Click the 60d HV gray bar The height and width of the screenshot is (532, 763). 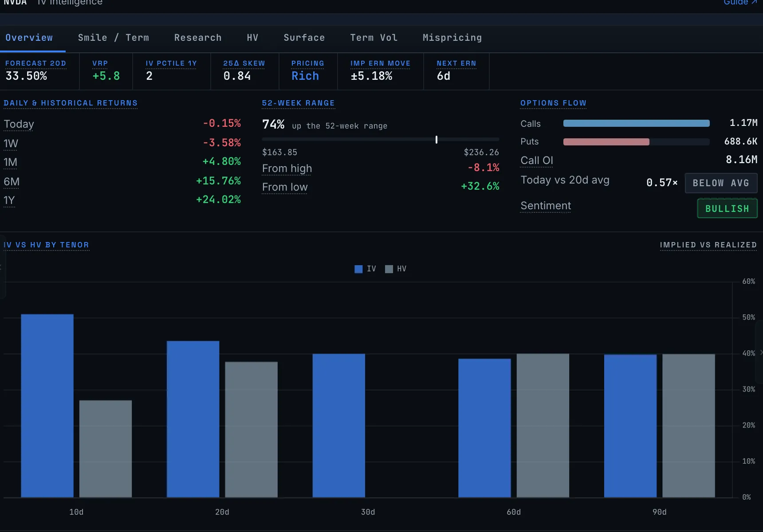pos(543,426)
